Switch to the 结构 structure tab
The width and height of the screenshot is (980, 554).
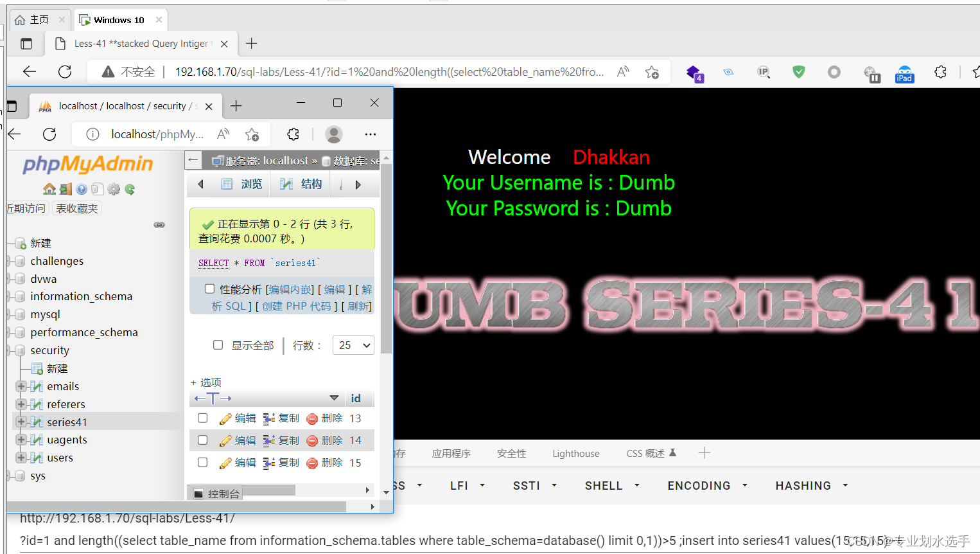click(301, 184)
